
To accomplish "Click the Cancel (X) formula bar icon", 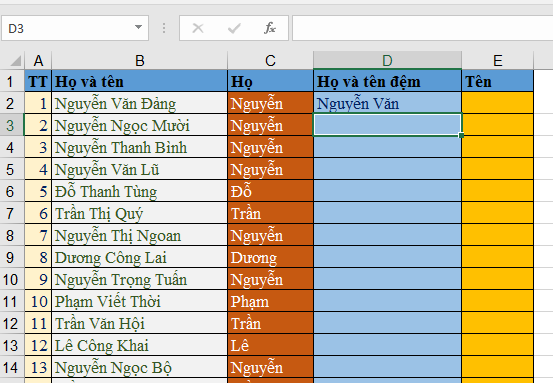I will tap(198, 28).
